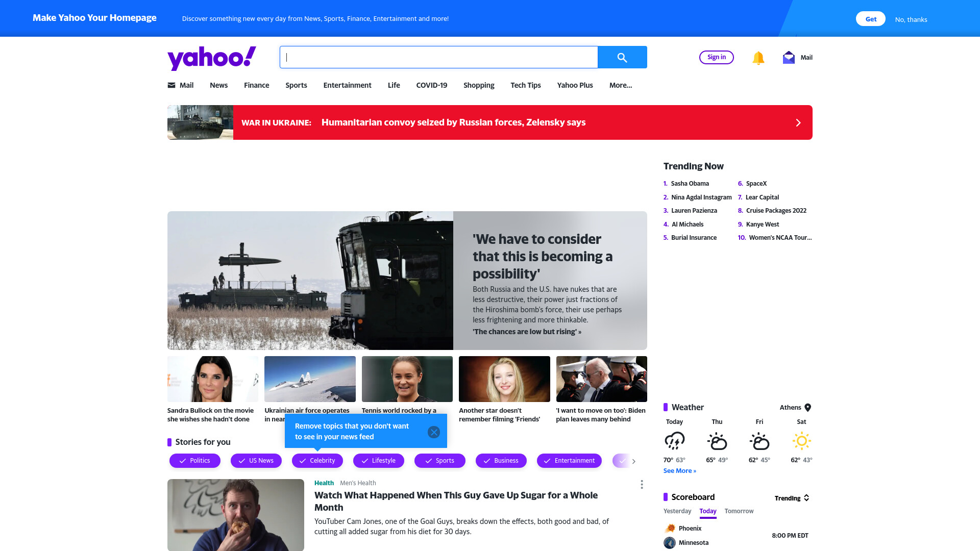Image resolution: width=980 pixels, height=551 pixels.
Task: Open the Friends star story thumbnail
Action: tap(504, 379)
